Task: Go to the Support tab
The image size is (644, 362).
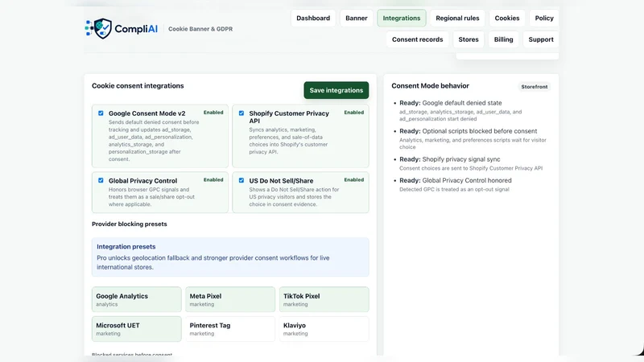Action: tap(540, 39)
